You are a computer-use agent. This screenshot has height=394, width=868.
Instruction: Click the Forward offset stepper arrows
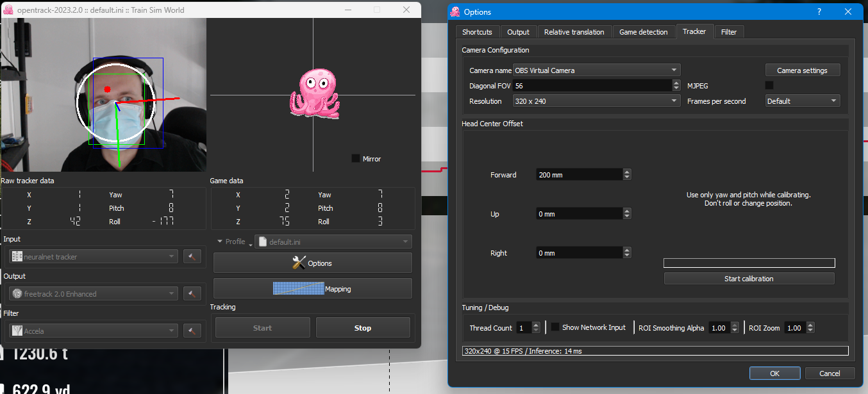point(627,174)
